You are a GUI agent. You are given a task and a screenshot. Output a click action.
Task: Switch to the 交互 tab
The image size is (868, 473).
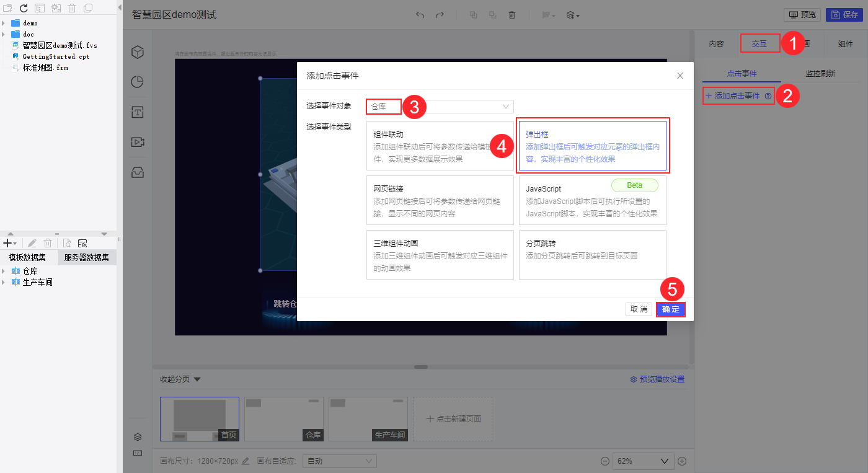click(759, 43)
